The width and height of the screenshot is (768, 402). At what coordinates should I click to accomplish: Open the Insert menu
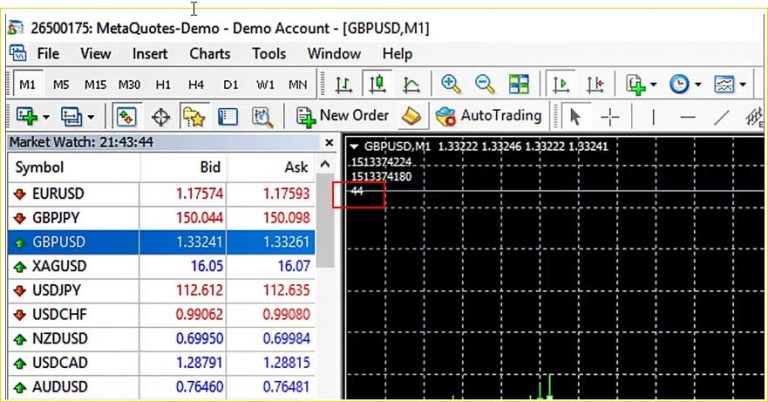(150, 53)
